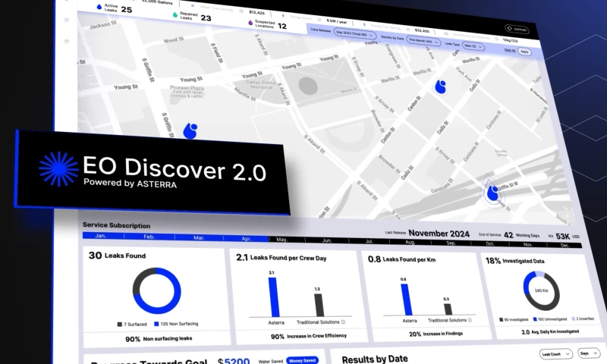The image size is (607, 364).
Task: Click the Greenhouse Gas cloud icon
Action: 446,33
